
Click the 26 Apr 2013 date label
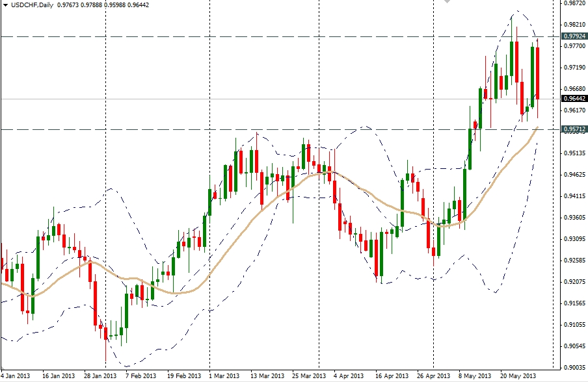coord(433,376)
